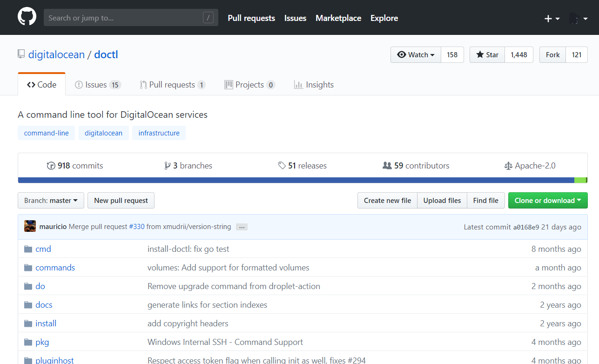599x364 pixels.
Task: Open the Clone or download dropdown
Action: [x=548, y=200]
